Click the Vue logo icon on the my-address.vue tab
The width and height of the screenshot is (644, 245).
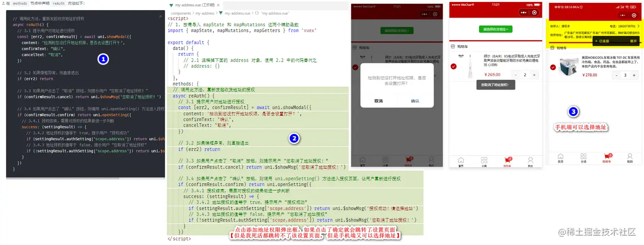(171, 5)
